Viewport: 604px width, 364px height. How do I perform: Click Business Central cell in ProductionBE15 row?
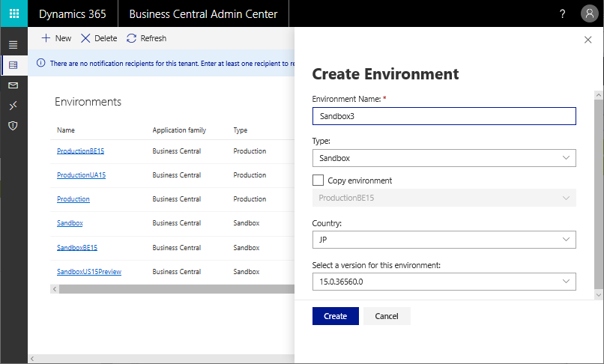pyautogui.click(x=176, y=151)
